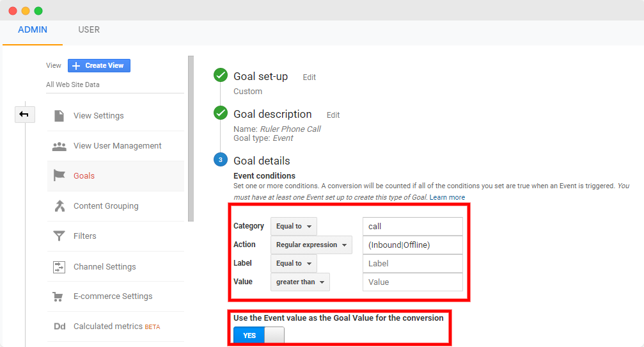The height and width of the screenshot is (347, 644).
Task: Click the Channel Settings arrows icon
Action: [59, 267]
